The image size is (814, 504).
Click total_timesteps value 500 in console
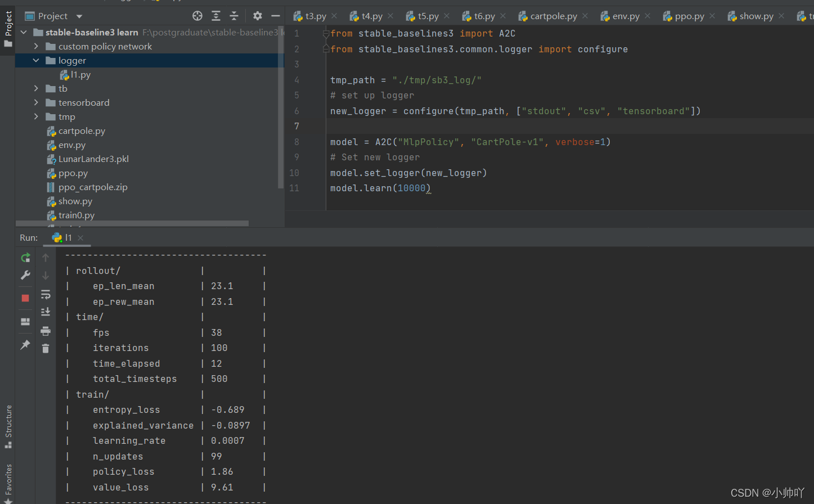click(x=219, y=379)
